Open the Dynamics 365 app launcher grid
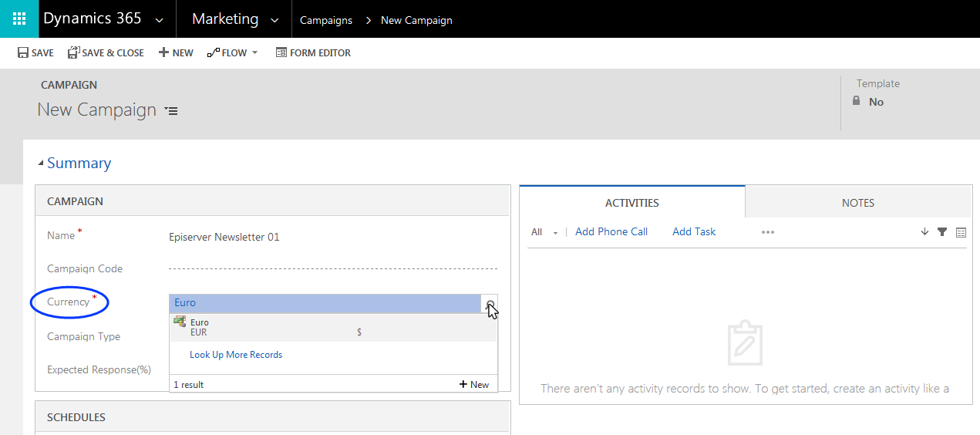This screenshot has height=435, width=980. 19,19
